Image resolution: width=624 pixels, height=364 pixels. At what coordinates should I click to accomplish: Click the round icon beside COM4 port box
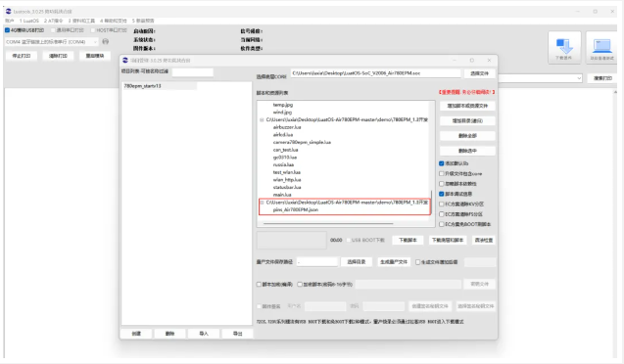(x=106, y=41)
